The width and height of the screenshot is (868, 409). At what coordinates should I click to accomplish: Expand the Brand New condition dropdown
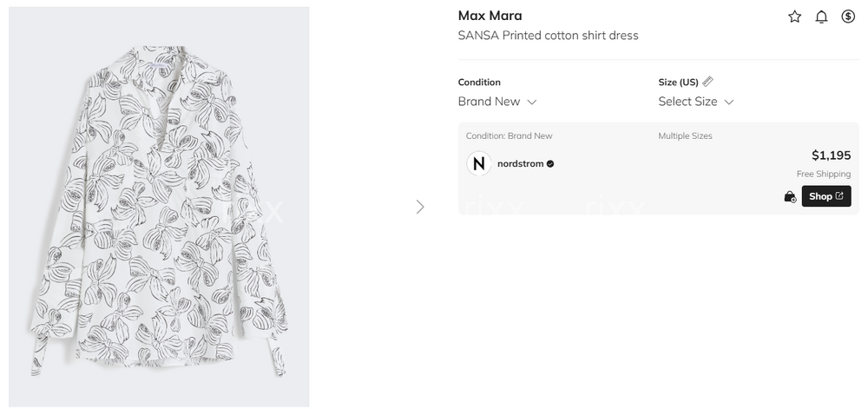[x=497, y=102]
